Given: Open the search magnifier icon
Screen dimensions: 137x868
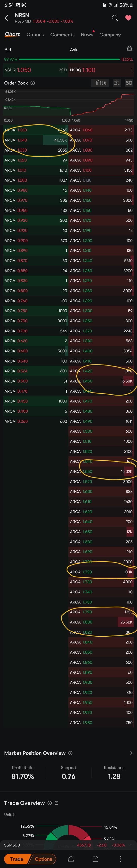Looking at the screenshot, I should tap(115, 18).
